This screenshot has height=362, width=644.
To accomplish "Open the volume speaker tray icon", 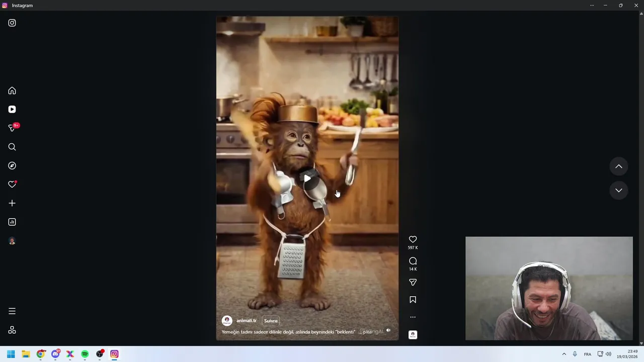I will point(608,354).
